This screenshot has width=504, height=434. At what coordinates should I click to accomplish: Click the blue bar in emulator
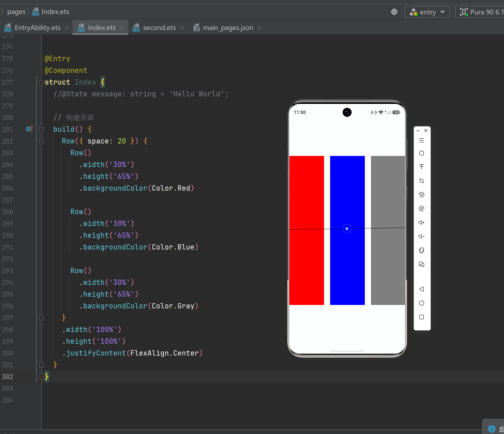[347, 230]
